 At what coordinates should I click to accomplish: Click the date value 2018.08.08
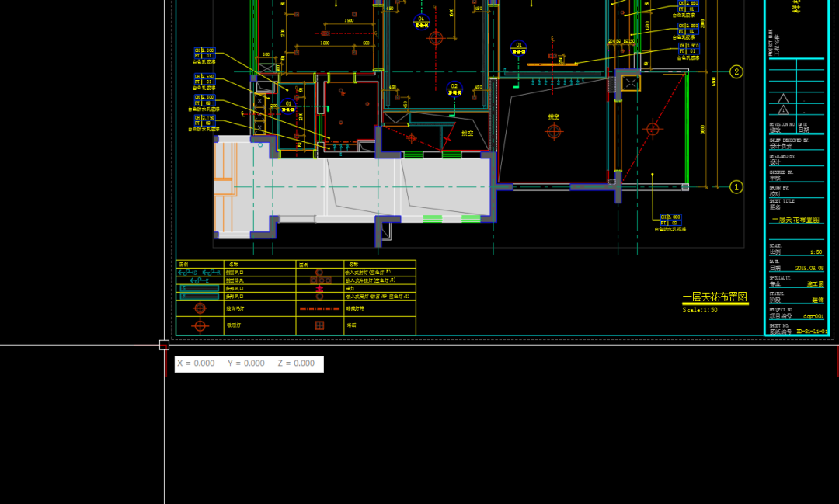[809, 268]
